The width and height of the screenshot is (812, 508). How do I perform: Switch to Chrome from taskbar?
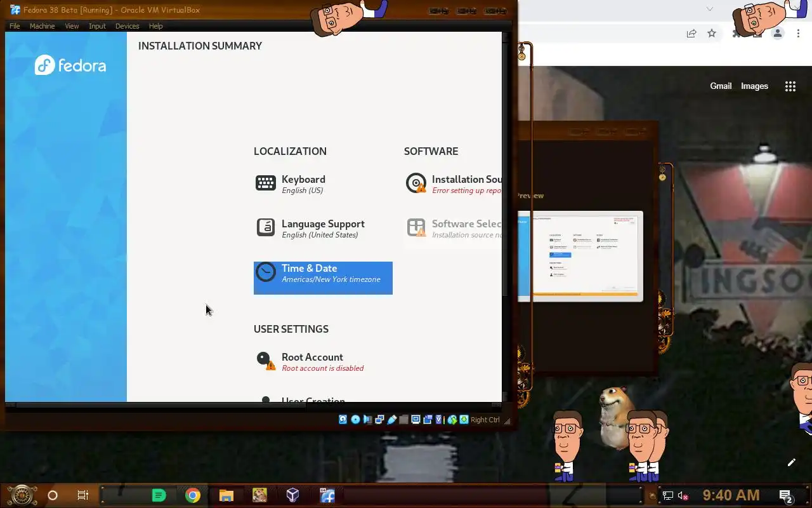(193, 495)
